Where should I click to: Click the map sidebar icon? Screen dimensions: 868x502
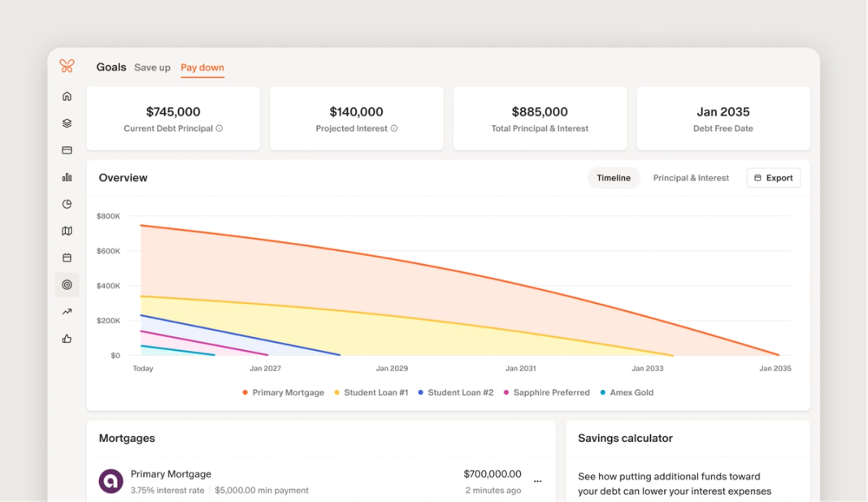pos(67,231)
